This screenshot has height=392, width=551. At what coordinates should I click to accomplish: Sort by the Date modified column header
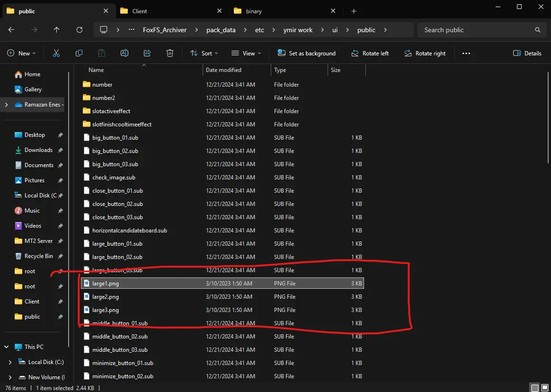(237, 70)
